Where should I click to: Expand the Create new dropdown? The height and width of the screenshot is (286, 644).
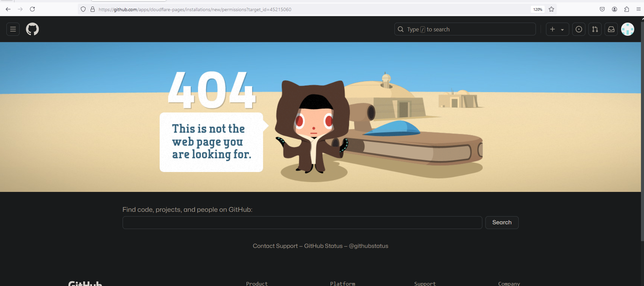coord(557,29)
